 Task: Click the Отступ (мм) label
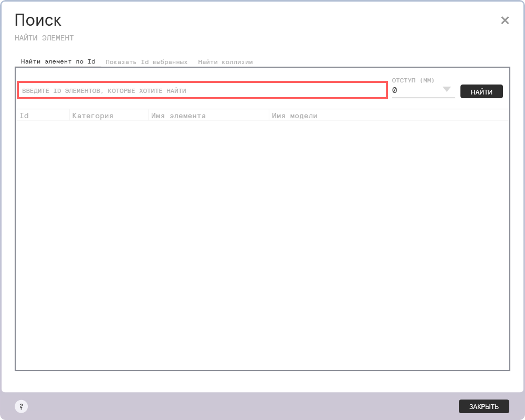coord(413,80)
